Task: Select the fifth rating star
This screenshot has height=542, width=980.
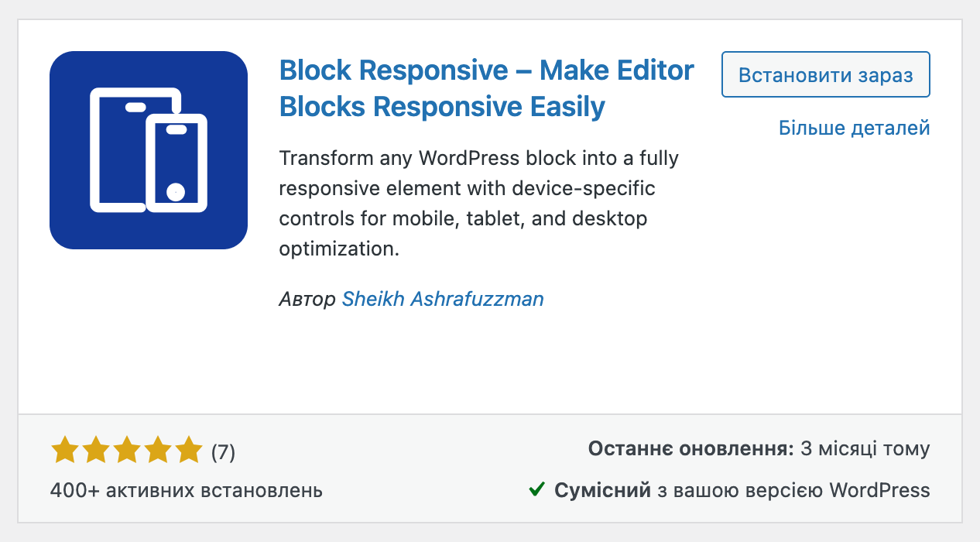Action: (x=187, y=449)
